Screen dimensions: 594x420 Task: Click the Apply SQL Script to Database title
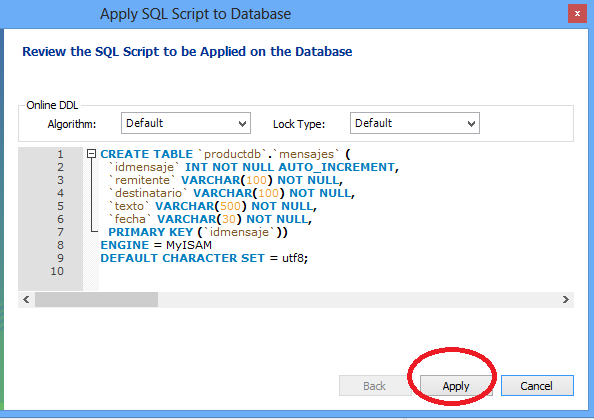coord(195,14)
